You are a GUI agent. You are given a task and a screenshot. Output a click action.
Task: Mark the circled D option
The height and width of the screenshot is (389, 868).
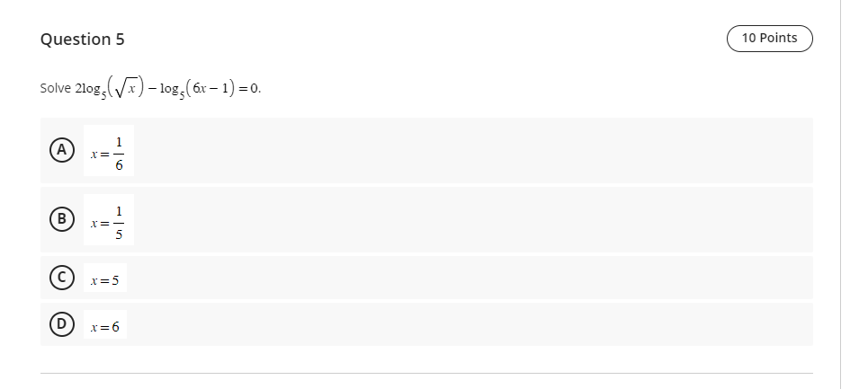[61, 324]
